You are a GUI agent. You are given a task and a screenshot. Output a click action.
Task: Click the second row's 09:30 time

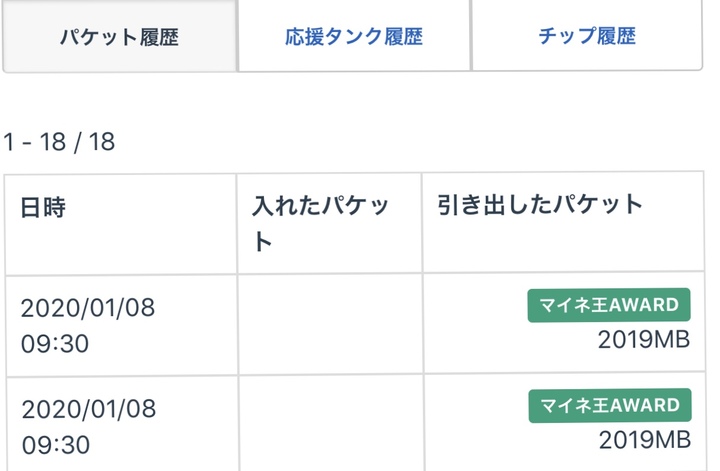[55, 445]
